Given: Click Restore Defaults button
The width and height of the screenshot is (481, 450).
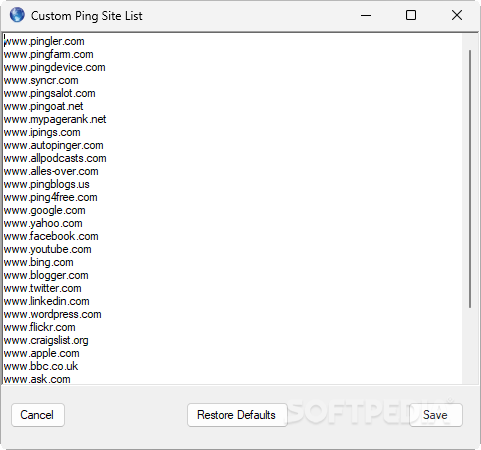Looking at the screenshot, I should click(237, 415).
